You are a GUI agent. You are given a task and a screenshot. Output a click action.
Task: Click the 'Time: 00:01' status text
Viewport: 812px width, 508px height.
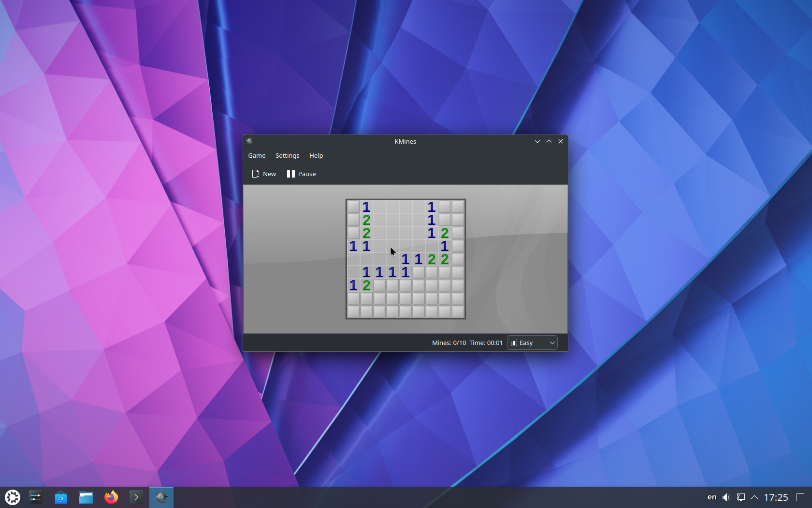(x=486, y=343)
